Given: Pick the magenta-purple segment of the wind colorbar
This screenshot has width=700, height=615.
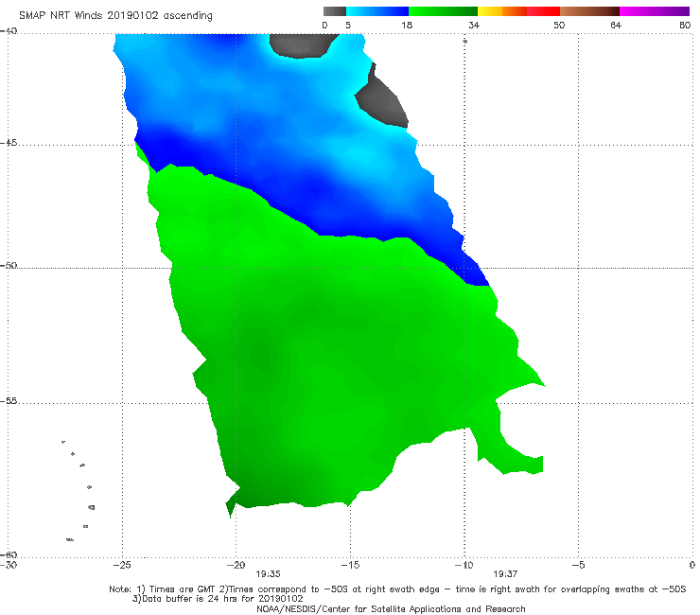Looking at the screenshot, I should point(655,11).
